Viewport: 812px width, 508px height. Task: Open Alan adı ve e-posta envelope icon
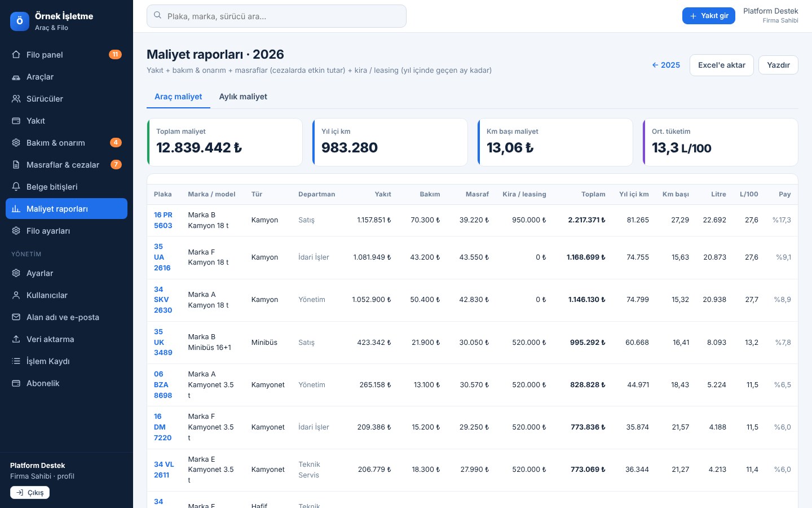[16, 317]
